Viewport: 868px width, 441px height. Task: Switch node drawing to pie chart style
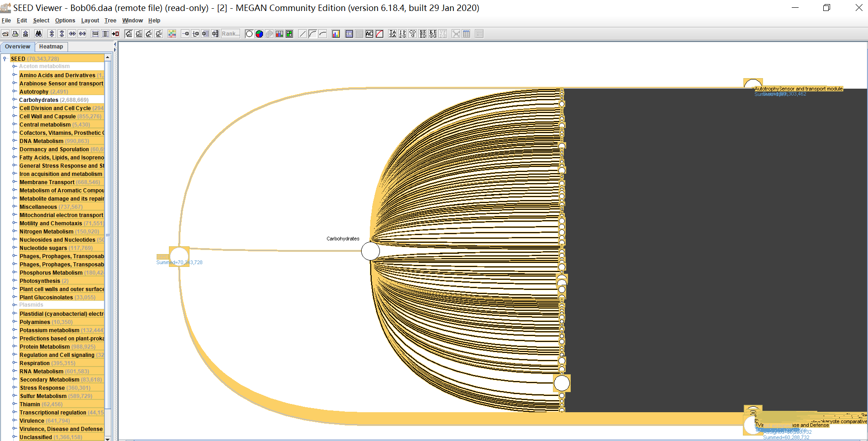coord(259,34)
